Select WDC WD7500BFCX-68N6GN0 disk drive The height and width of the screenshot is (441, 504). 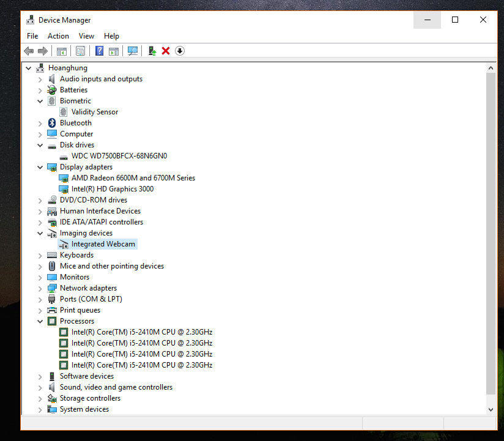[119, 156]
